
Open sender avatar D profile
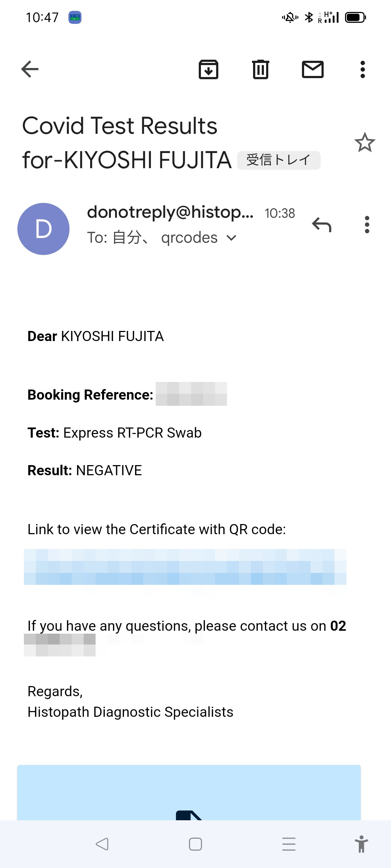pos(43,229)
